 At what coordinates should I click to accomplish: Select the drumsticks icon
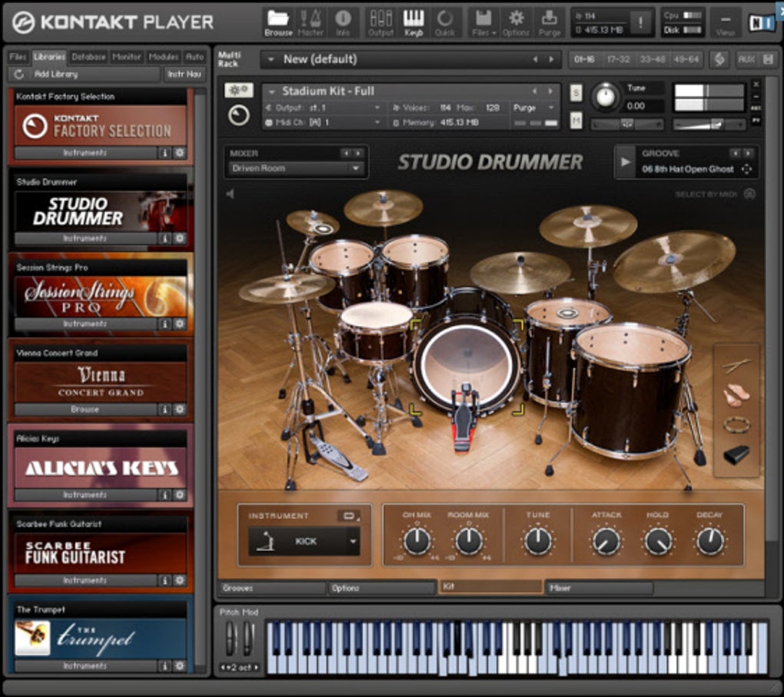[x=736, y=367]
